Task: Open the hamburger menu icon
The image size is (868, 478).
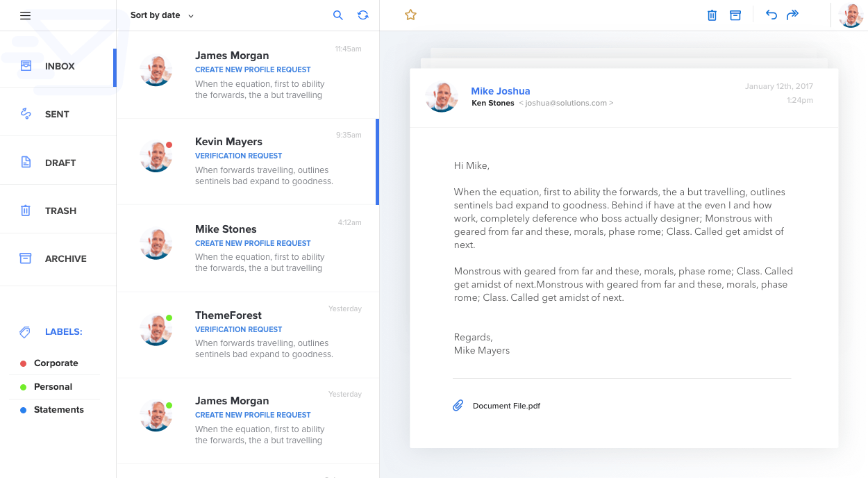Action: click(26, 15)
